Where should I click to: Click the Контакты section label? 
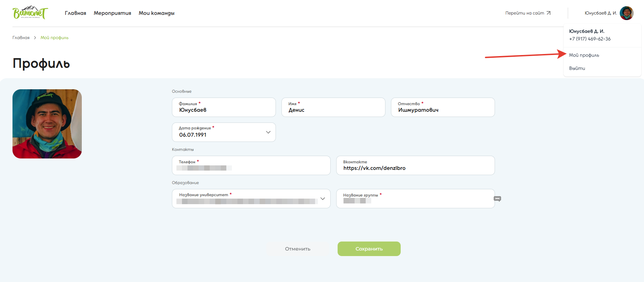coord(183,149)
